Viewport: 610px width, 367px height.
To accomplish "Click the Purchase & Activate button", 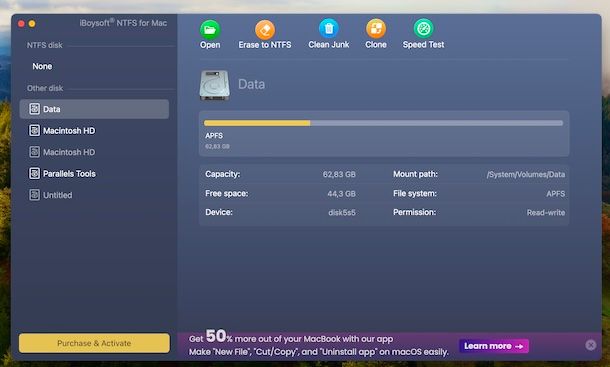I will 94,343.
